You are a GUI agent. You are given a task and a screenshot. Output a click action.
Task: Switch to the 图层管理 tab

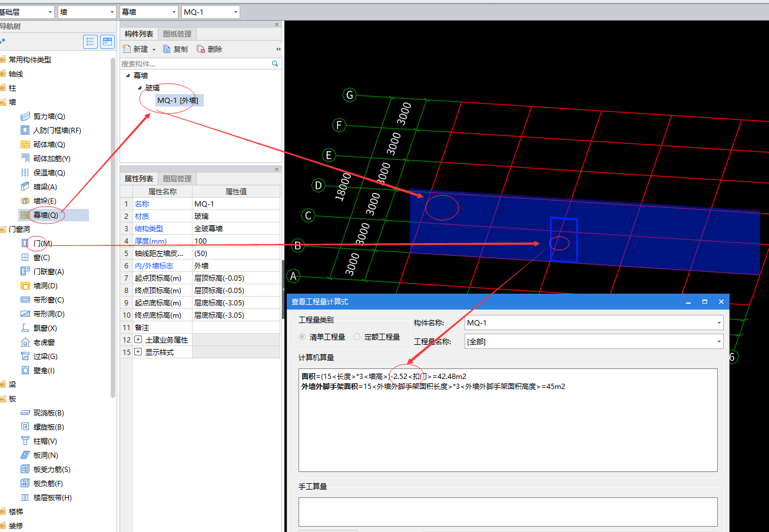177,178
